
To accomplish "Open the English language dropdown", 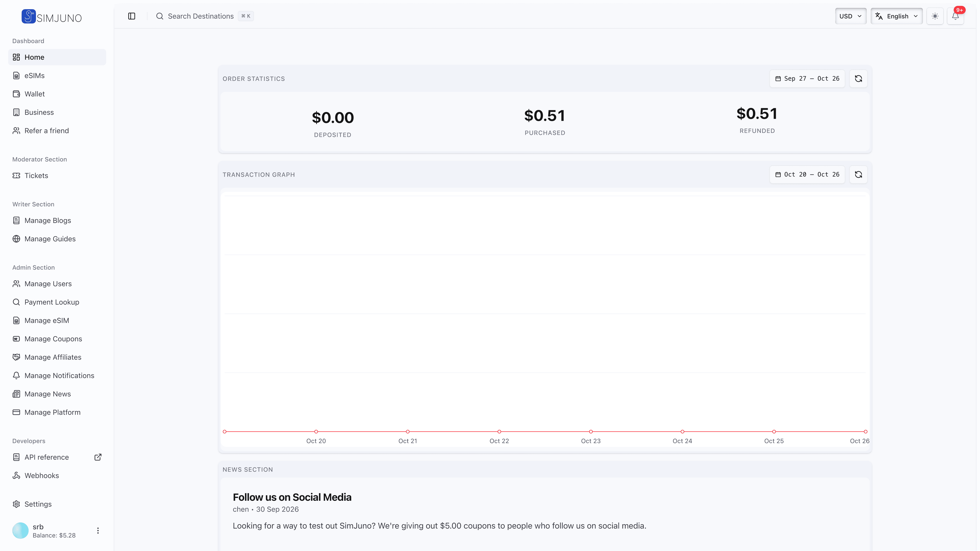I will [897, 16].
